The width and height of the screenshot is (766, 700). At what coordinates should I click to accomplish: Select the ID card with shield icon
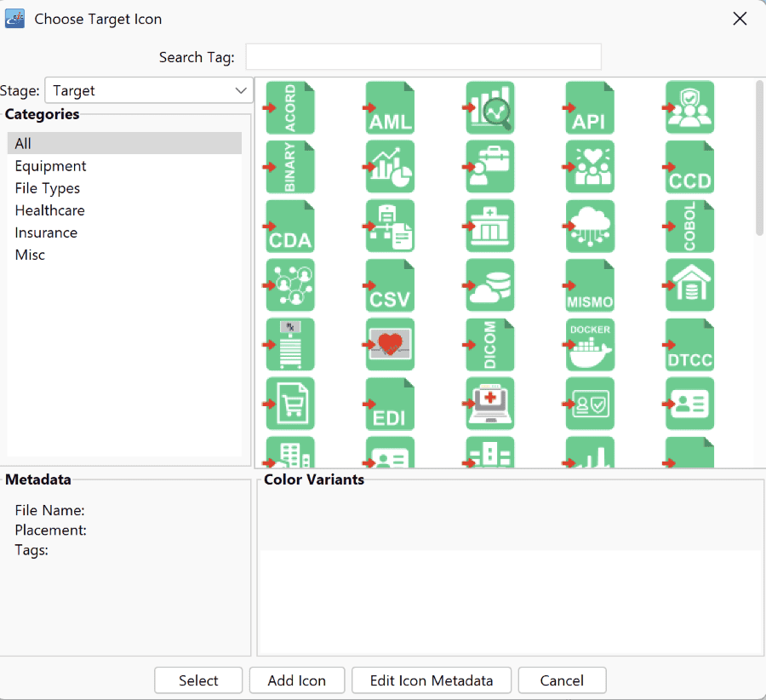[x=590, y=404]
